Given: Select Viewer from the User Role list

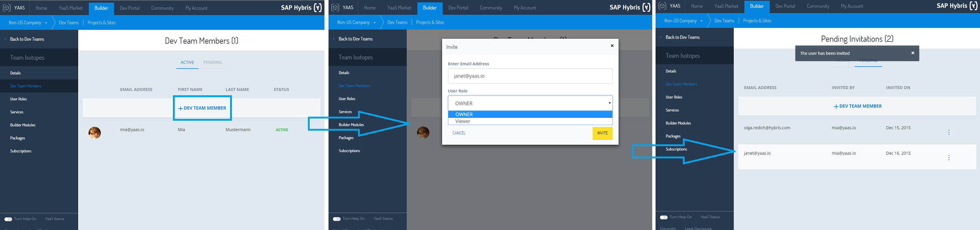Looking at the screenshot, I should tap(530, 121).
